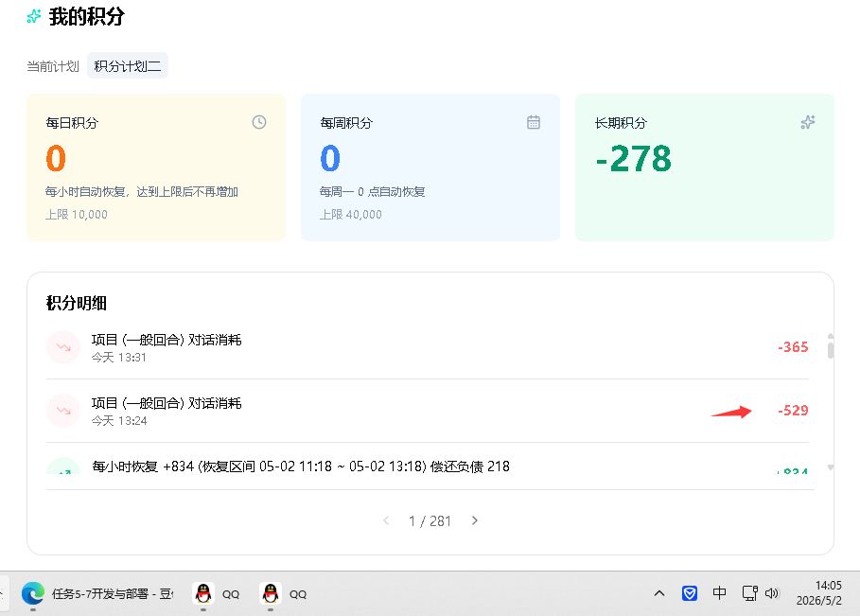The height and width of the screenshot is (616, 860).
Task: Click the 当前计划 label
Action: pyautogui.click(x=53, y=66)
